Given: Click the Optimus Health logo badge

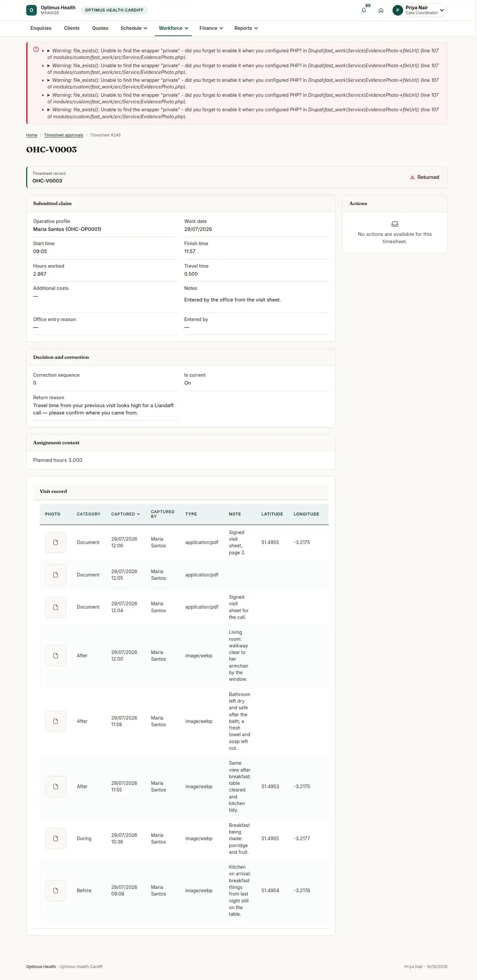Looking at the screenshot, I should click(31, 10).
